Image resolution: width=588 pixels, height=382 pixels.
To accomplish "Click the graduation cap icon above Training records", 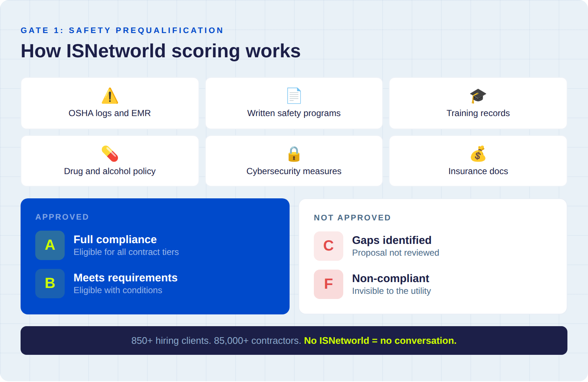I will 478,96.
